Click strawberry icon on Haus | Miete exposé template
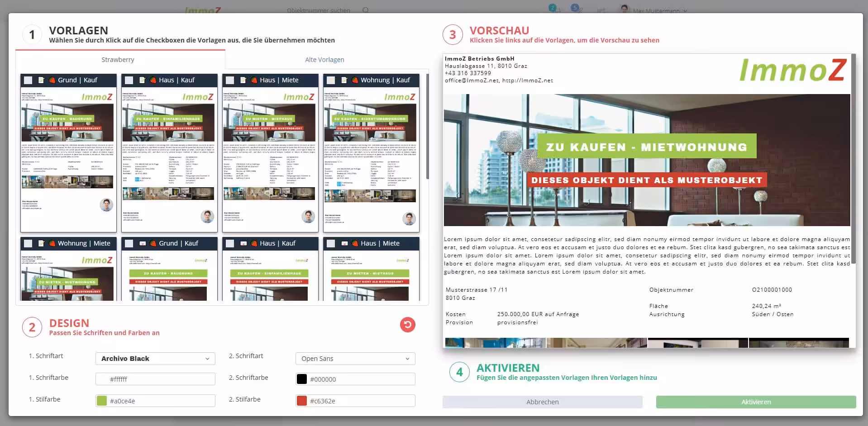This screenshot has height=426, width=868. pyautogui.click(x=254, y=80)
